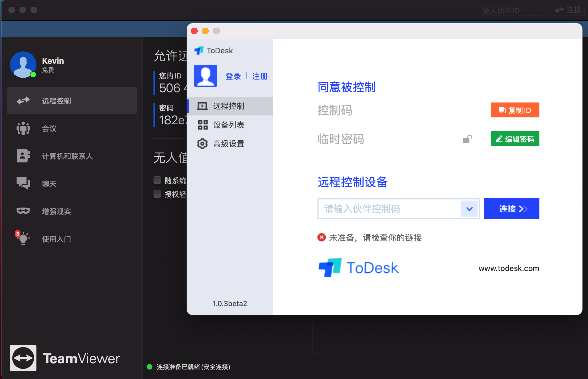The width and height of the screenshot is (588, 379).
Task: Select 远程控制 menu item in ToDesk
Action: [230, 106]
